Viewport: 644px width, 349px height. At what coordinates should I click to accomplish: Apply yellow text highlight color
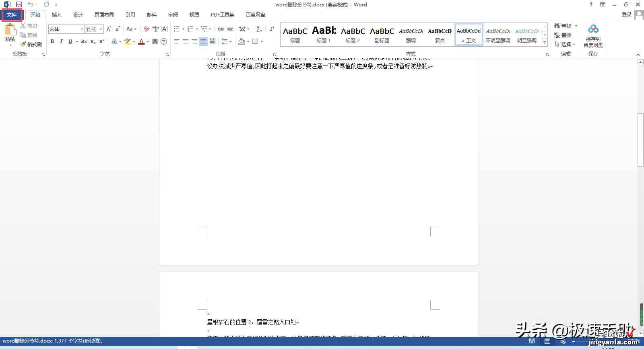pos(128,41)
